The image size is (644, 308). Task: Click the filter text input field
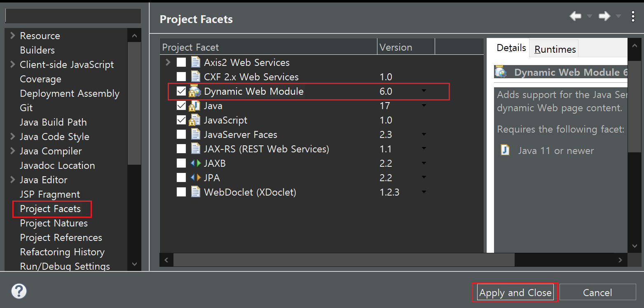click(73, 16)
